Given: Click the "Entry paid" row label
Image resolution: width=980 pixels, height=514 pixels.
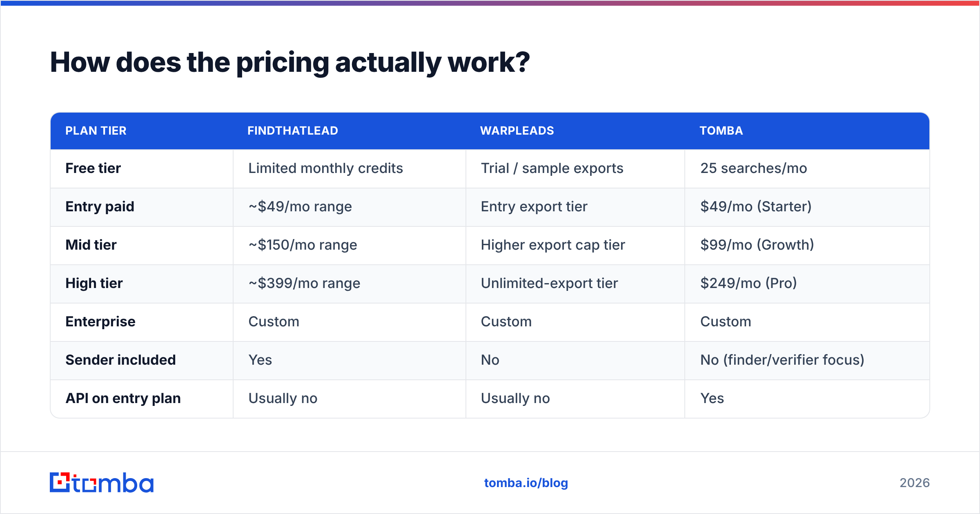Looking at the screenshot, I should pos(100,206).
